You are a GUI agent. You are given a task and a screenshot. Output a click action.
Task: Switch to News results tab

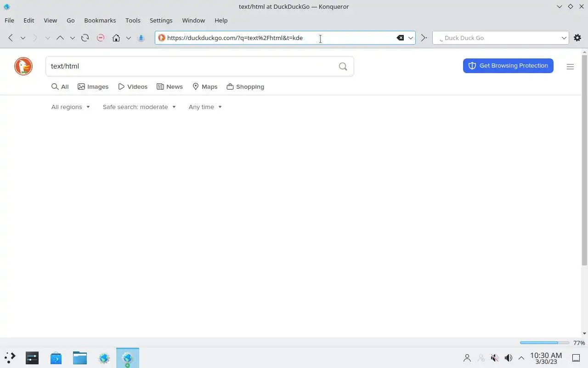click(170, 86)
